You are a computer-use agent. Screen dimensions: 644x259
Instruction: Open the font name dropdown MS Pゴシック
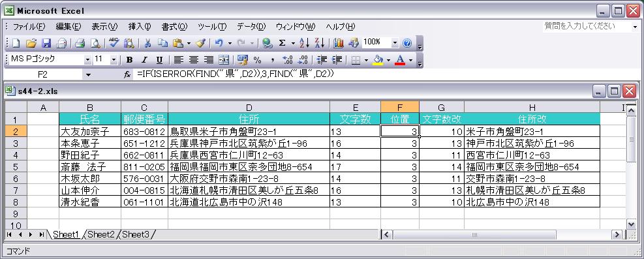pyautogui.click(x=87, y=60)
